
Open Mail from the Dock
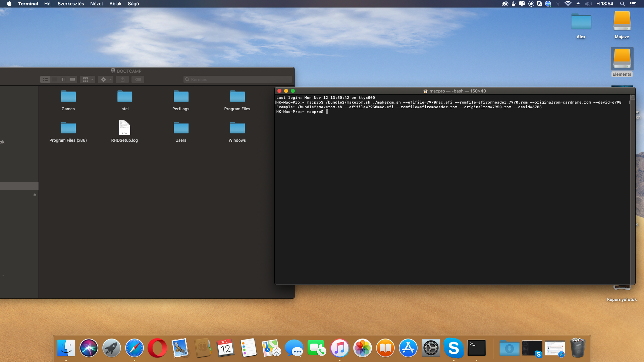[x=180, y=348]
